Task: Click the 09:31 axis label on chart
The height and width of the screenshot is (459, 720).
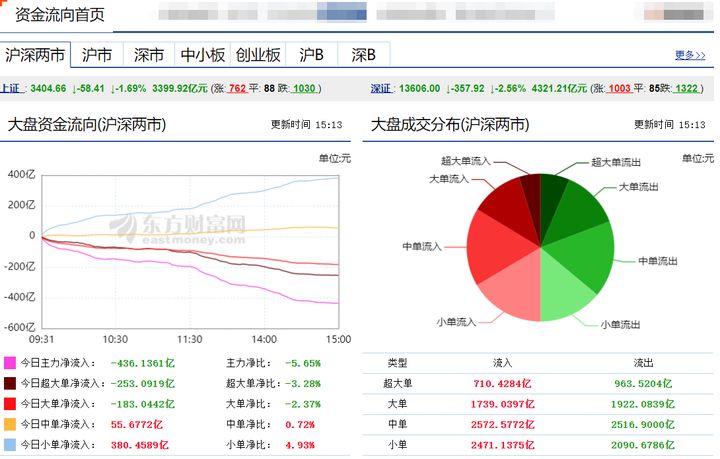Action: pos(41,339)
